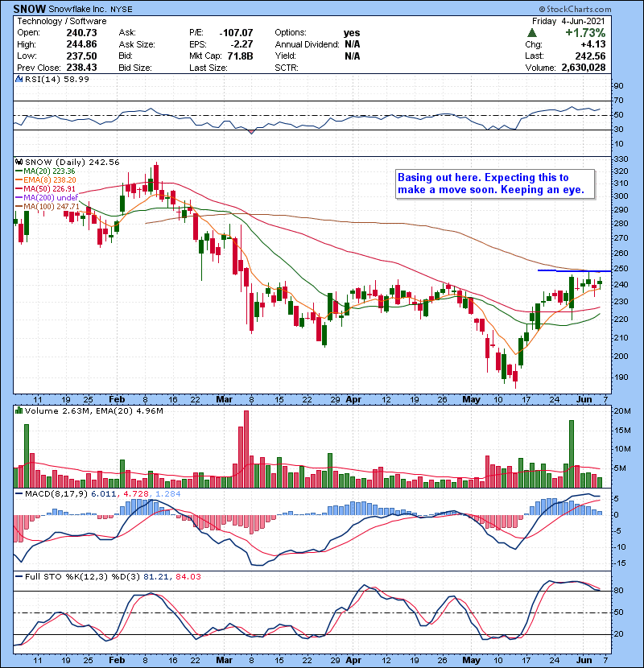Viewport: 644px width, 668px height.
Task: Click the High value 244.86
Action: click(81, 44)
